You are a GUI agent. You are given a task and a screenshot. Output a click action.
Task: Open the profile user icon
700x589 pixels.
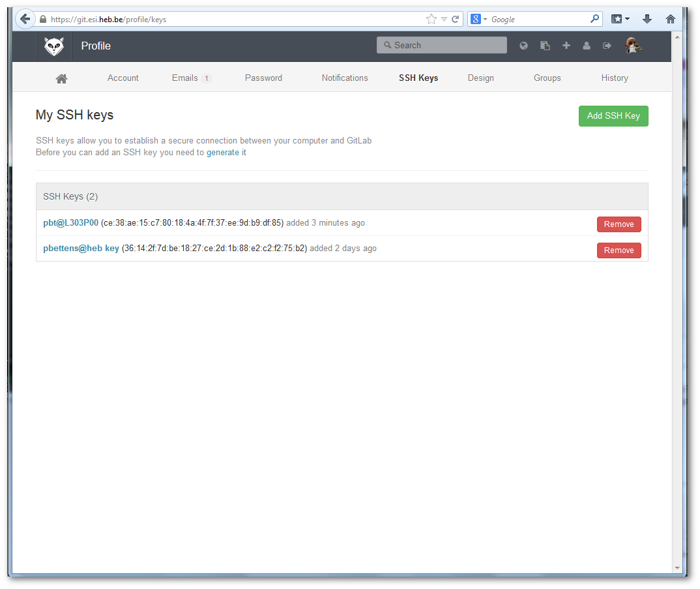(587, 46)
